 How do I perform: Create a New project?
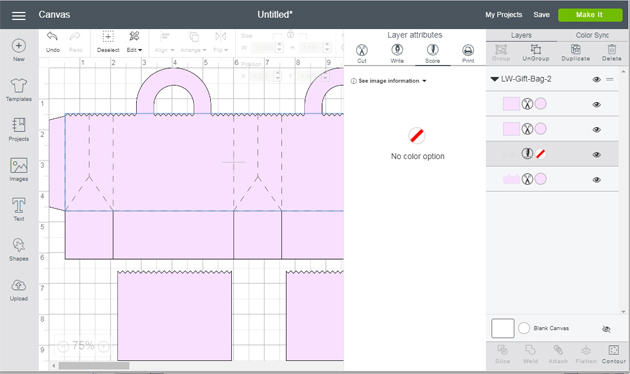tap(18, 50)
